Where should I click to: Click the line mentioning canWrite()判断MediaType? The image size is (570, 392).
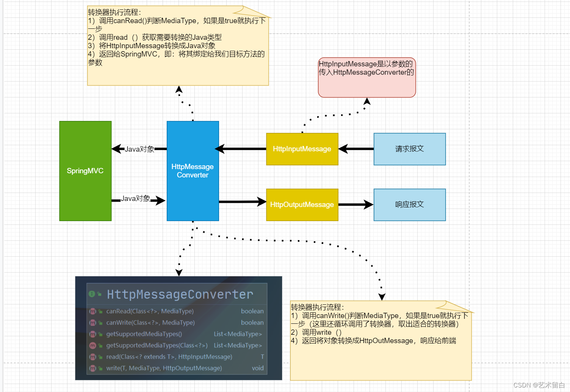(x=379, y=316)
